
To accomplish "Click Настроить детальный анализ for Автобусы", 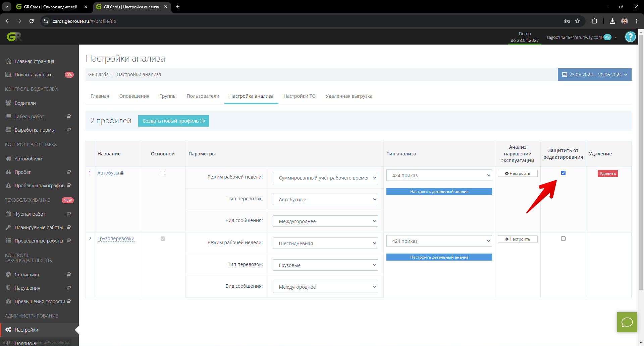I will (x=439, y=192).
